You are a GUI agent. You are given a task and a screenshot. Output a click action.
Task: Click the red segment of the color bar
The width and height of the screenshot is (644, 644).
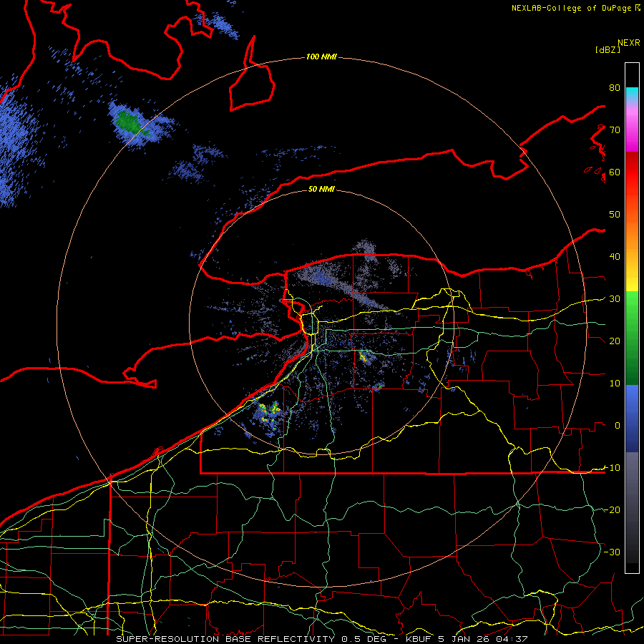[632, 172]
